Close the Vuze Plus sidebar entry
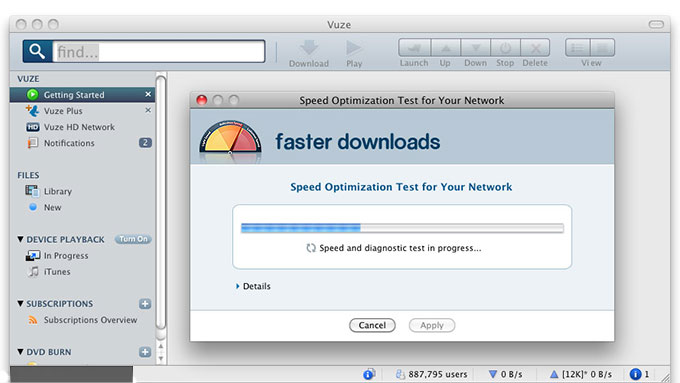Viewport: 680px width, 383px height. 148,110
